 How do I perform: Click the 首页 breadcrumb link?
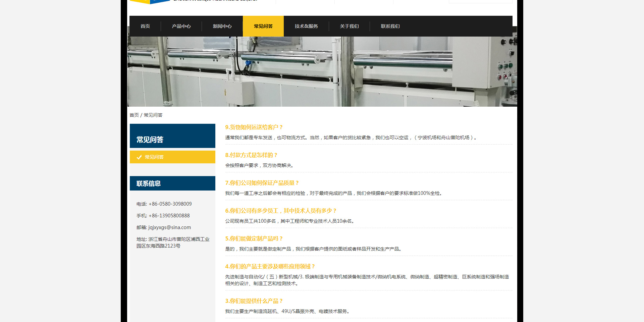click(134, 115)
